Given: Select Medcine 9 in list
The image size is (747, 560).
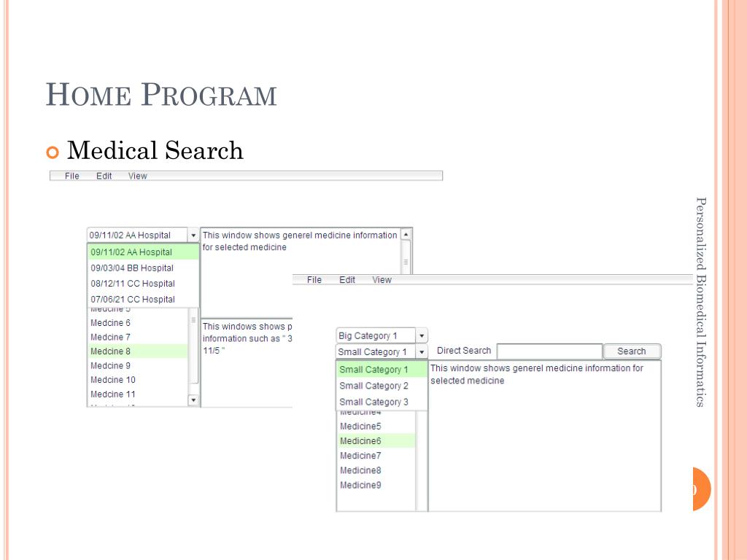Looking at the screenshot, I should (138, 365).
